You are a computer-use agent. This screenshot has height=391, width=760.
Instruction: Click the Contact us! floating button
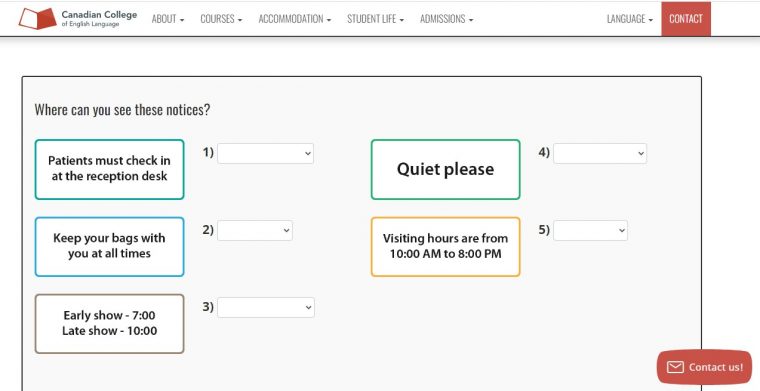tap(705, 367)
